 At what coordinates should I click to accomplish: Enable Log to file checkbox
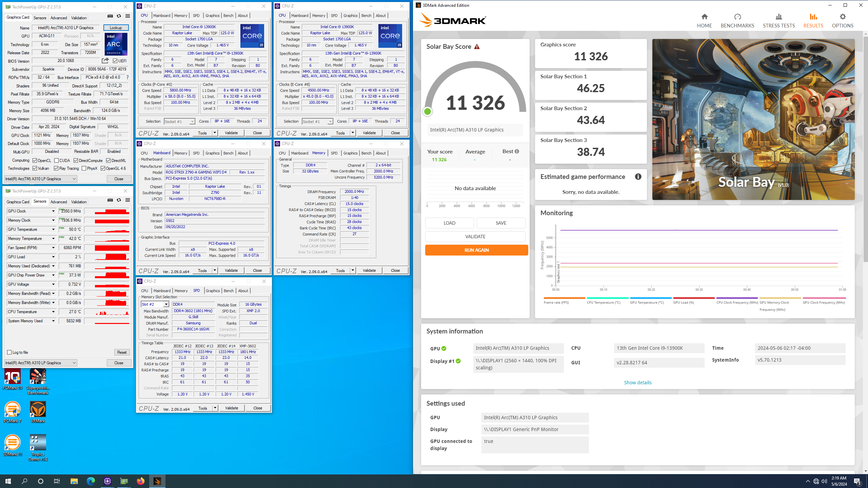pos(9,352)
